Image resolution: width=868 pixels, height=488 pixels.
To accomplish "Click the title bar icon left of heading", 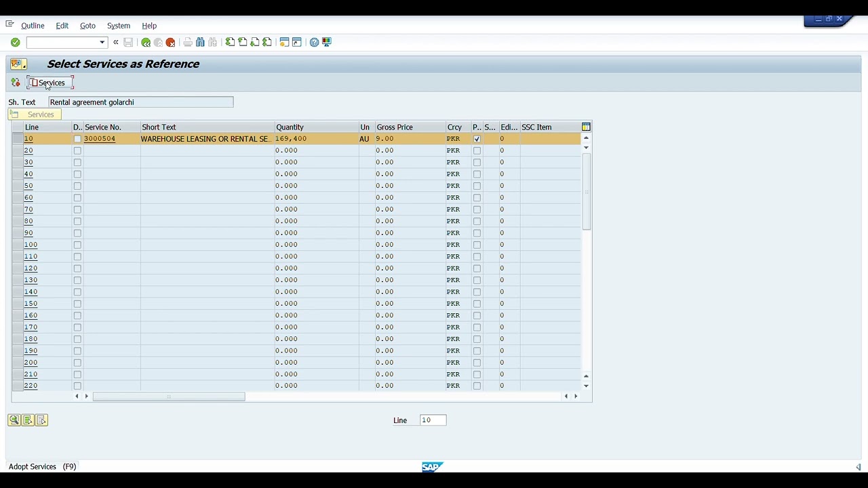I will point(17,64).
